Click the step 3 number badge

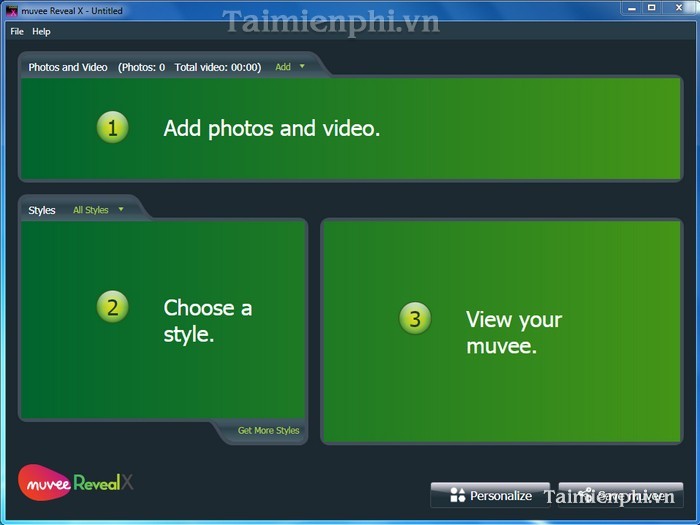pos(414,319)
